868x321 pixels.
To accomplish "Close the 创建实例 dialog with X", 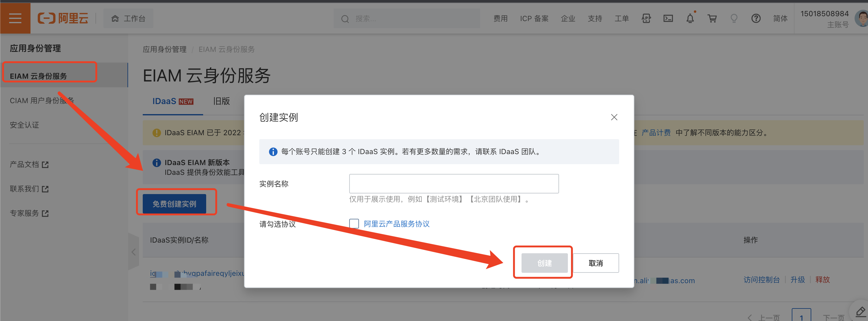I will pos(614,117).
